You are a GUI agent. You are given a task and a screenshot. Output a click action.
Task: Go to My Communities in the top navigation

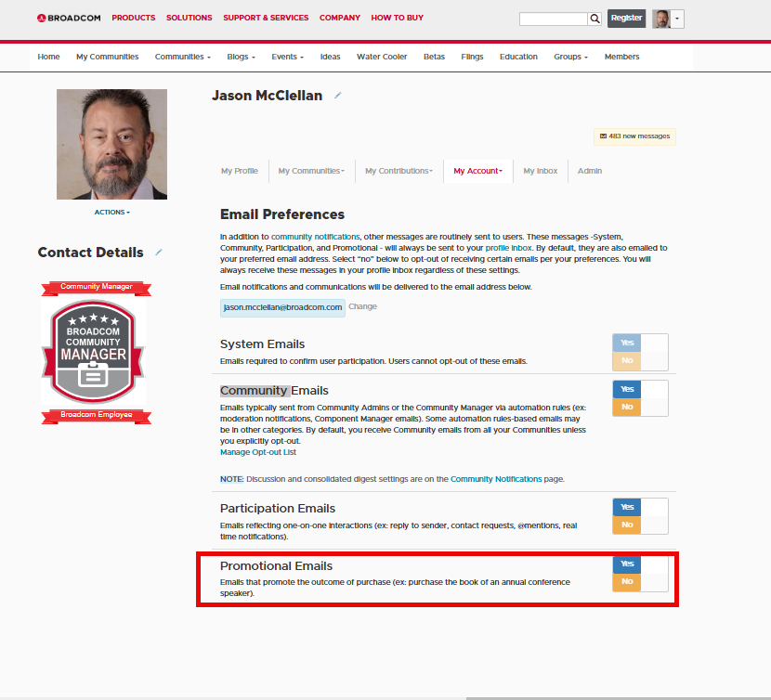107,57
